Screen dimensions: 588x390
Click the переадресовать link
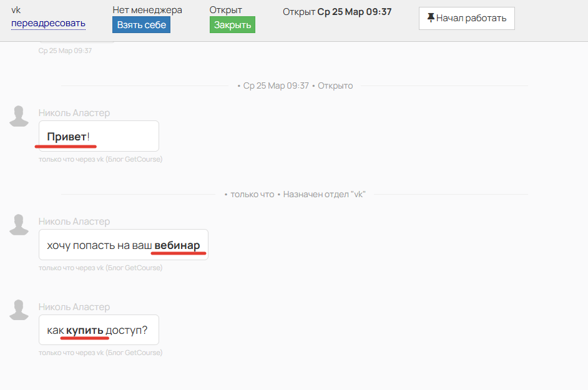[x=48, y=24]
